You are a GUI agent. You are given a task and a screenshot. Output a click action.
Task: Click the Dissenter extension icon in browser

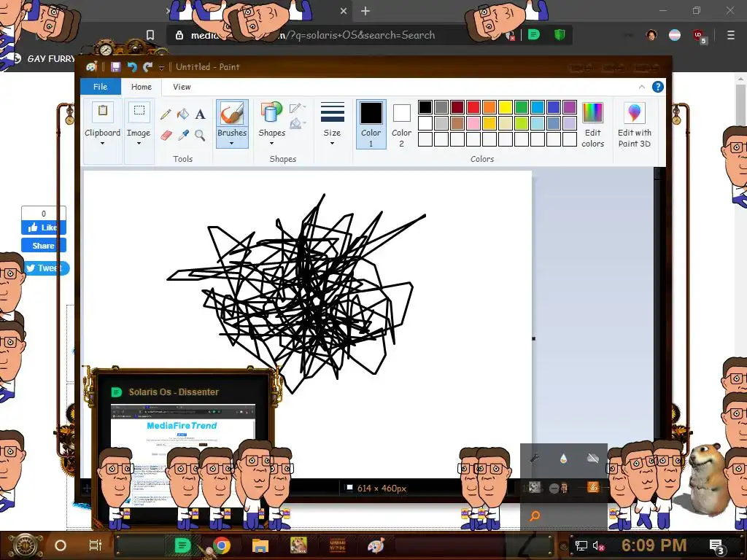534,35
